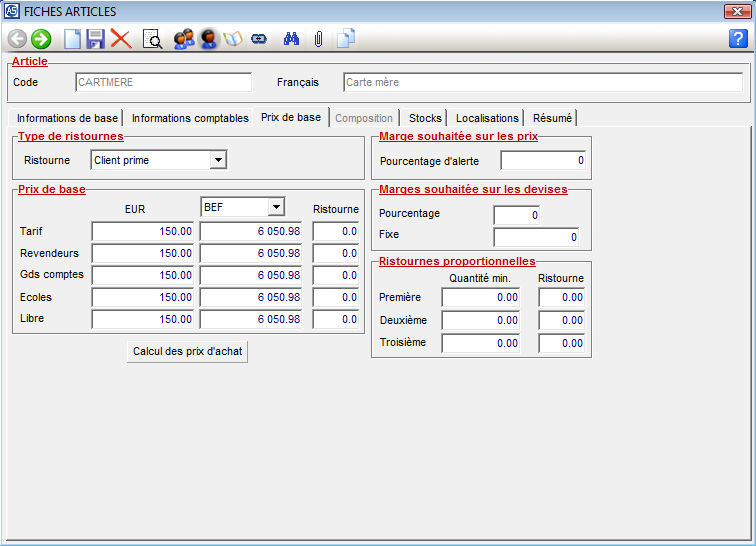Screen dimensions: 756x546
Task: Open print preview magnifier icon
Action: (152, 39)
